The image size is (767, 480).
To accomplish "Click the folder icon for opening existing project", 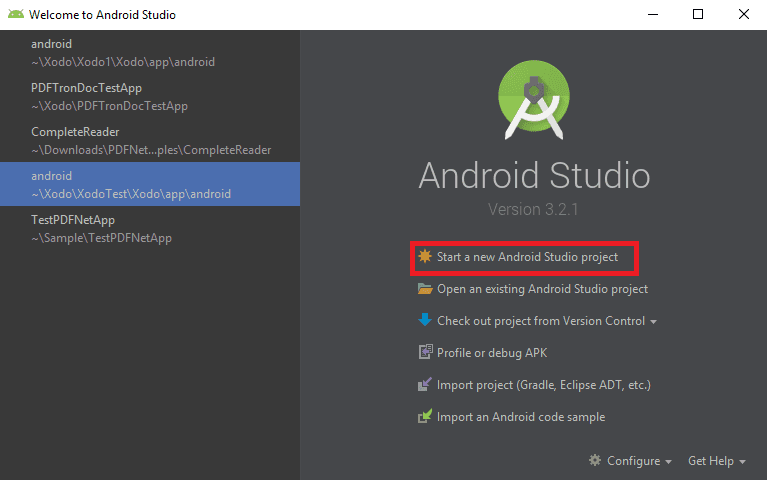I will click(425, 289).
